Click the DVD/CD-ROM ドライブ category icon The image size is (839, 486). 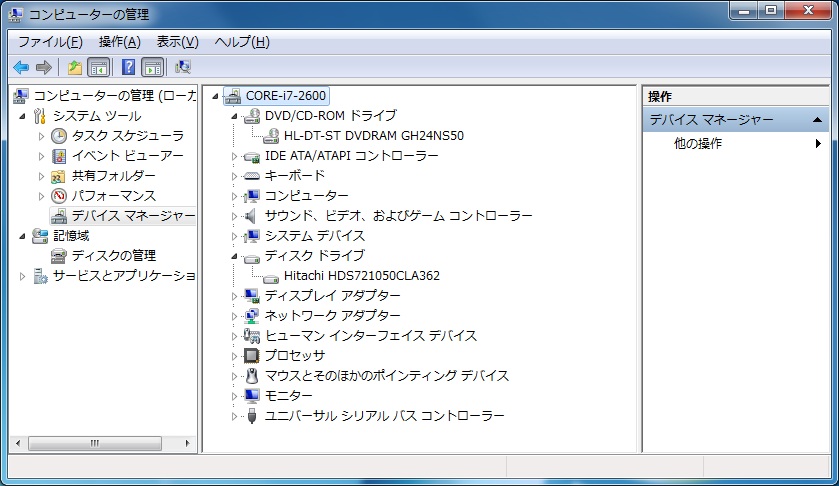(x=251, y=116)
